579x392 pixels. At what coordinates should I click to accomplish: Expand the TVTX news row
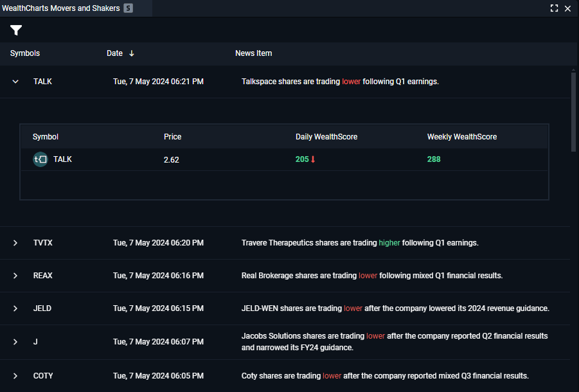[15, 243]
